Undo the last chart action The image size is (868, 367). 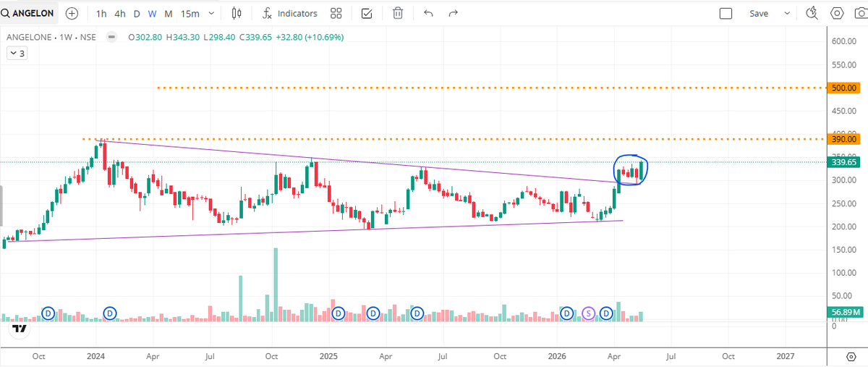pos(428,13)
